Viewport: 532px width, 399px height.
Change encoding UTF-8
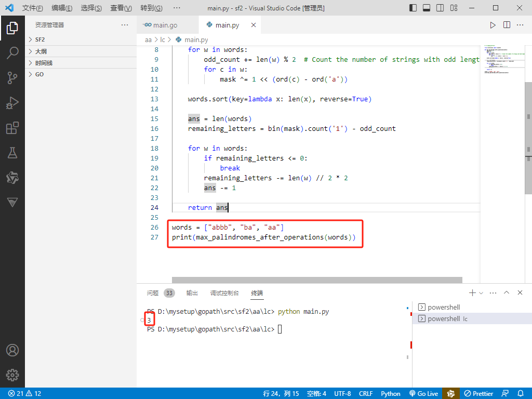coord(342,394)
